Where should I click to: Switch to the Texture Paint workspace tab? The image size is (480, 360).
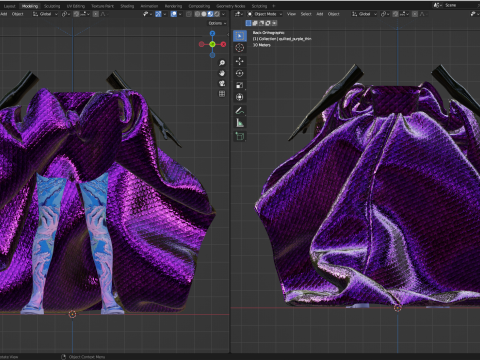pyautogui.click(x=103, y=6)
